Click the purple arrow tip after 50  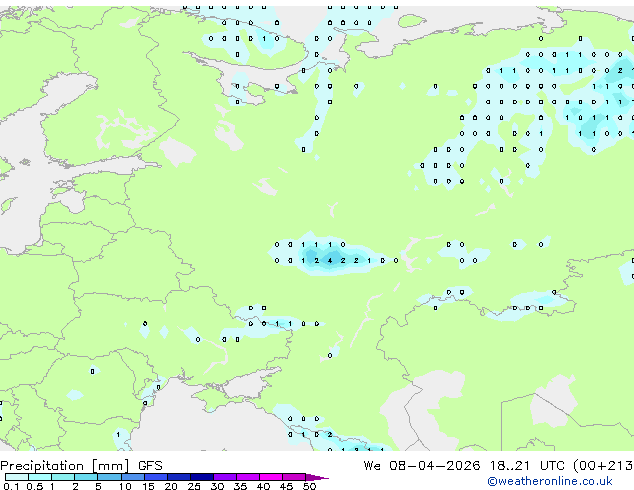point(317,477)
